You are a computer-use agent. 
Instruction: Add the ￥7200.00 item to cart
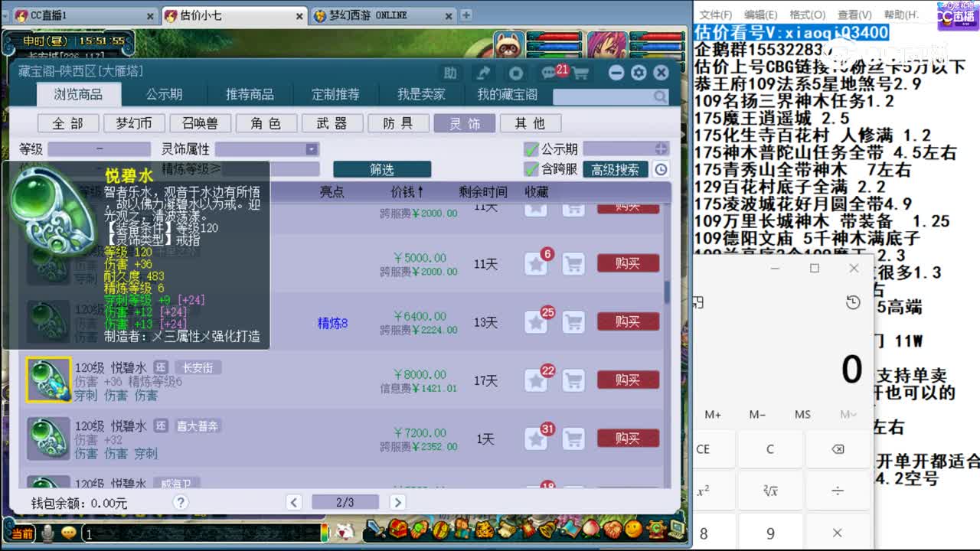573,439
